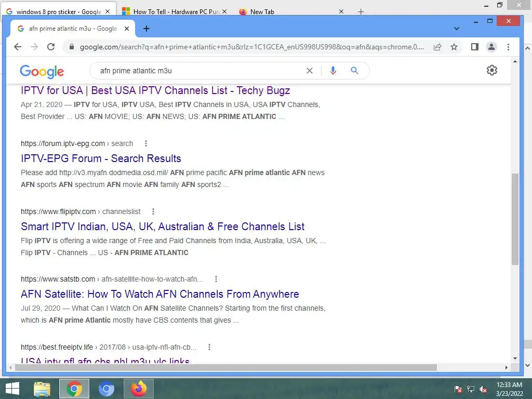532x399 pixels.
Task: Open File Explorer from the taskbar
Action: point(42,389)
